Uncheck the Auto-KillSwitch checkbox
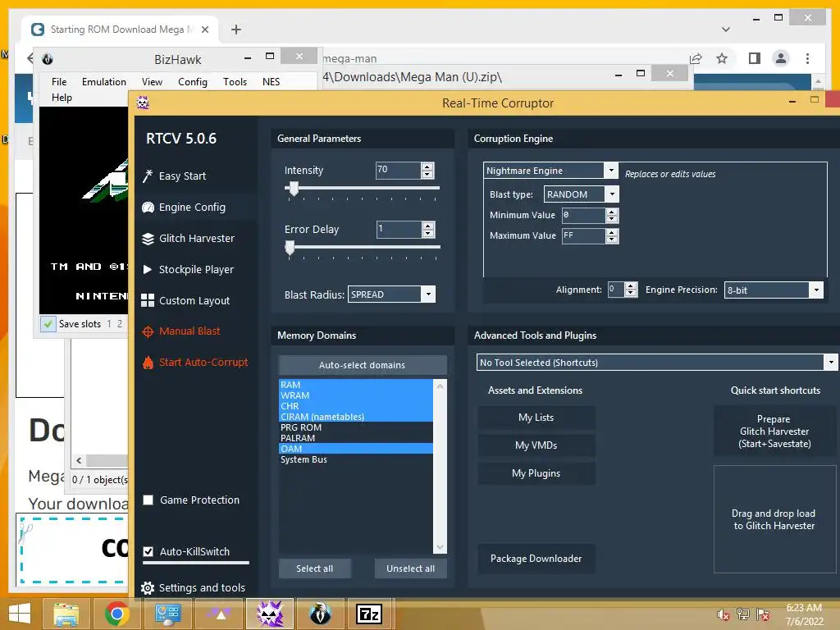Screen dimensions: 840x630 [x=148, y=551]
